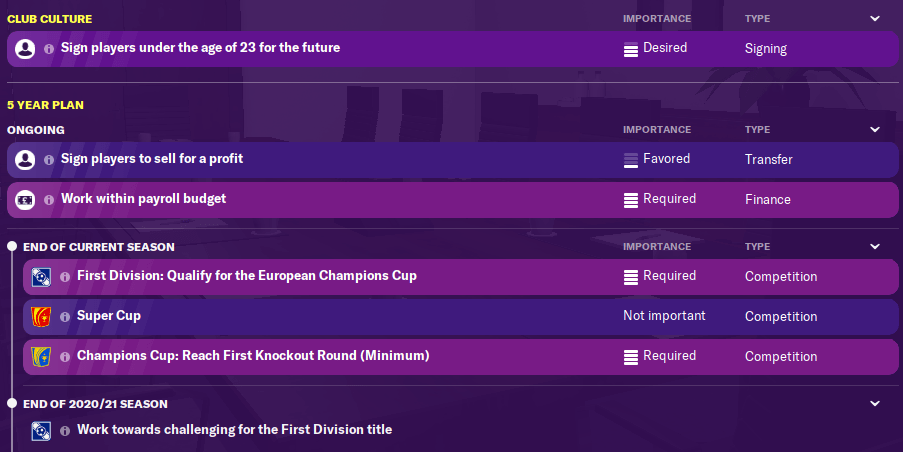Collapse the Club Culture section chevron
This screenshot has width=903, height=452.
coord(875,19)
